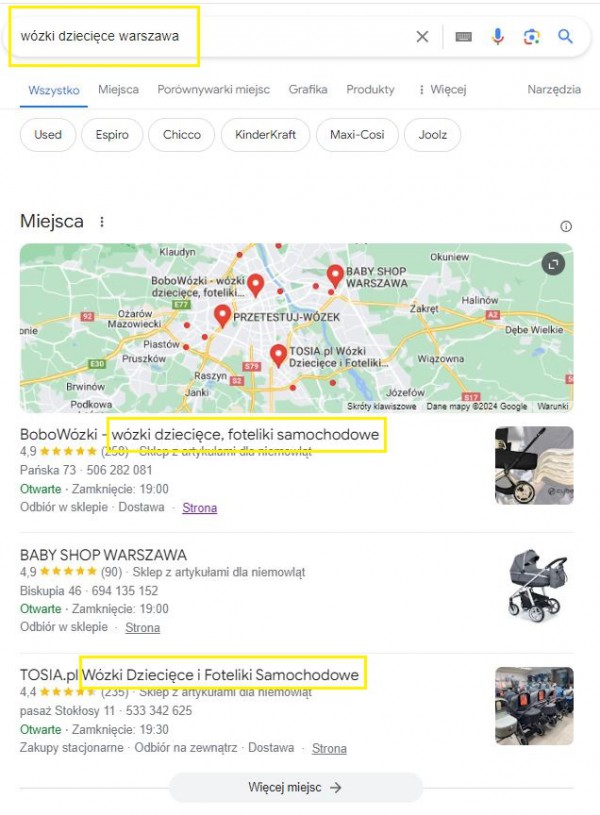Visit the Strona link for BoboWózki
The height and width of the screenshot is (815, 600).
[x=200, y=508]
